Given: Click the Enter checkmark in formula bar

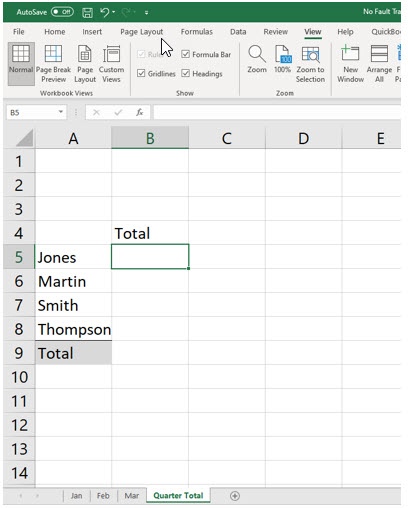Looking at the screenshot, I should click(x=118, y=112).
